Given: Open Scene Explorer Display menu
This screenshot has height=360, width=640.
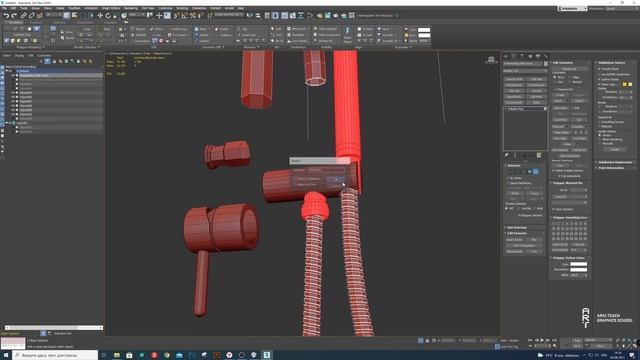Looking at the screenshot, I should pos(19,56).
